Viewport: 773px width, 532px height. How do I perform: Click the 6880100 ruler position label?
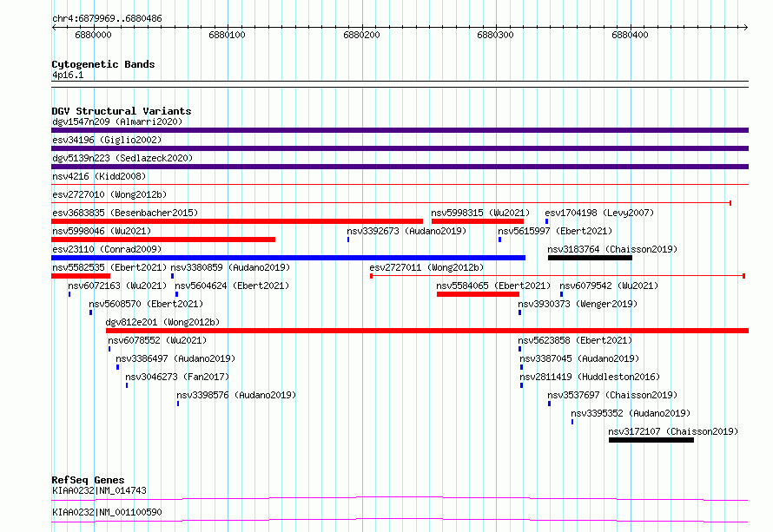tap(227, 35)
